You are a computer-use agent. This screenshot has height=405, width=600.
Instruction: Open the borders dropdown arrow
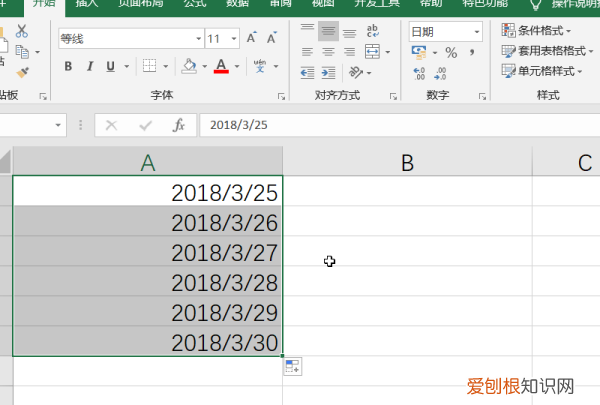tap(166, 66)
